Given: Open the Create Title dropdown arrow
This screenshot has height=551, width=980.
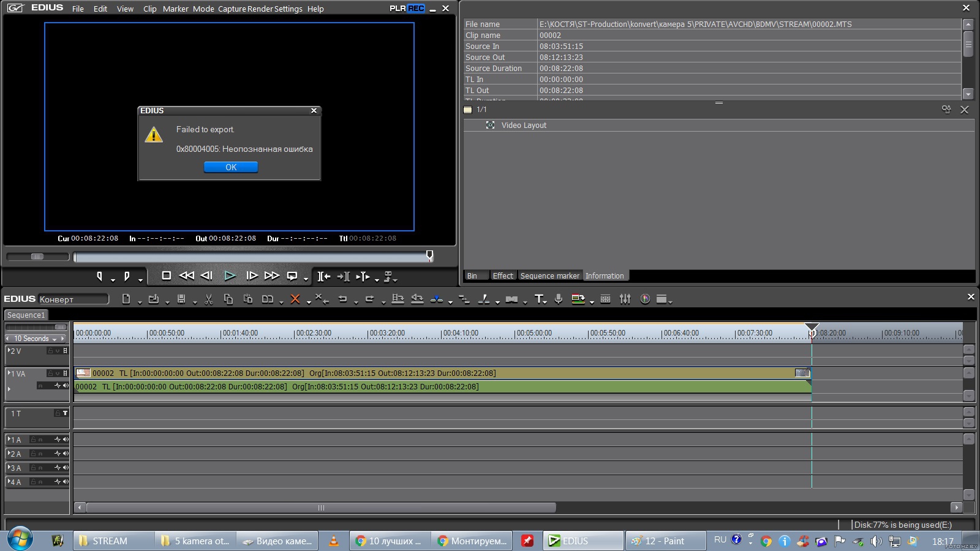Looking at the screenshot, I should [x=545, y=302].
